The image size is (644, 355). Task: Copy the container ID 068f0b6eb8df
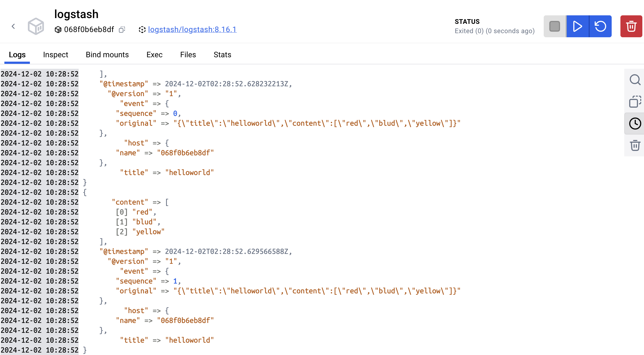(122, 30)
